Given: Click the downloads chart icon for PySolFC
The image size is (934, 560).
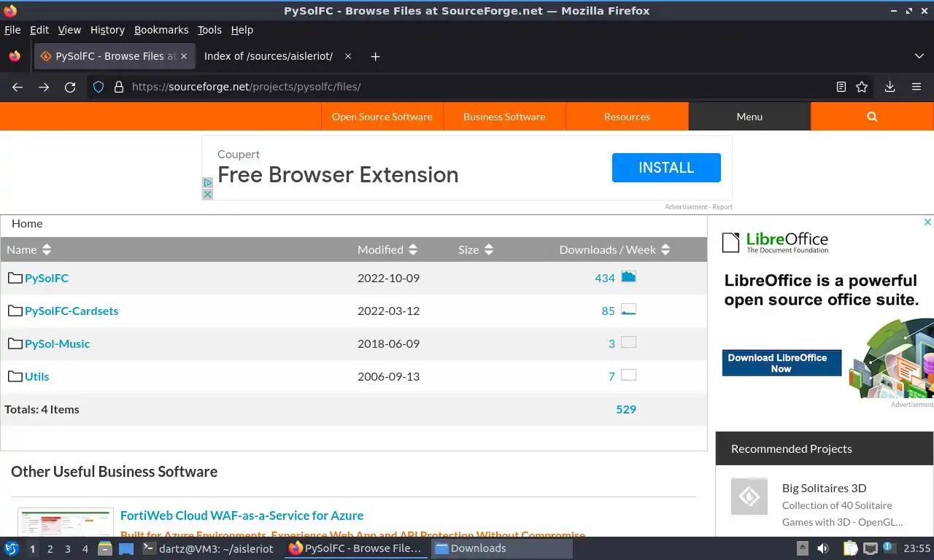Looking at the screenshot, I should pyautogui.click(x=628, y=276).
